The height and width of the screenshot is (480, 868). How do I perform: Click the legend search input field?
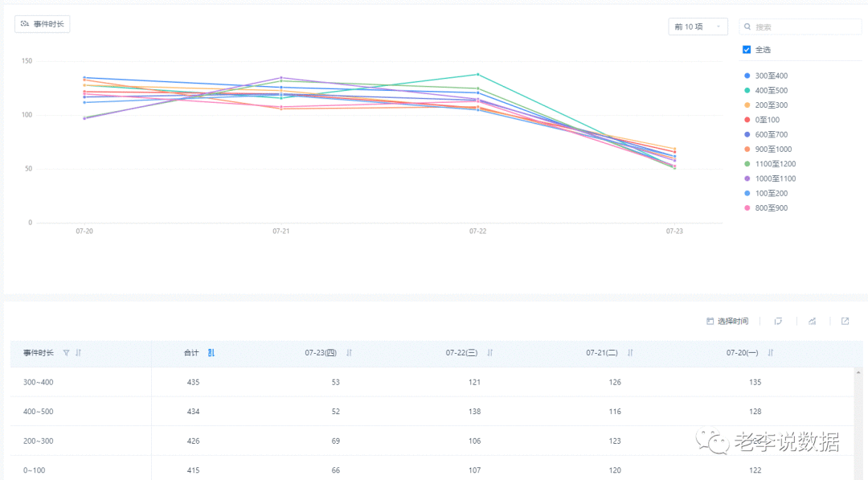tap(800, 27)
